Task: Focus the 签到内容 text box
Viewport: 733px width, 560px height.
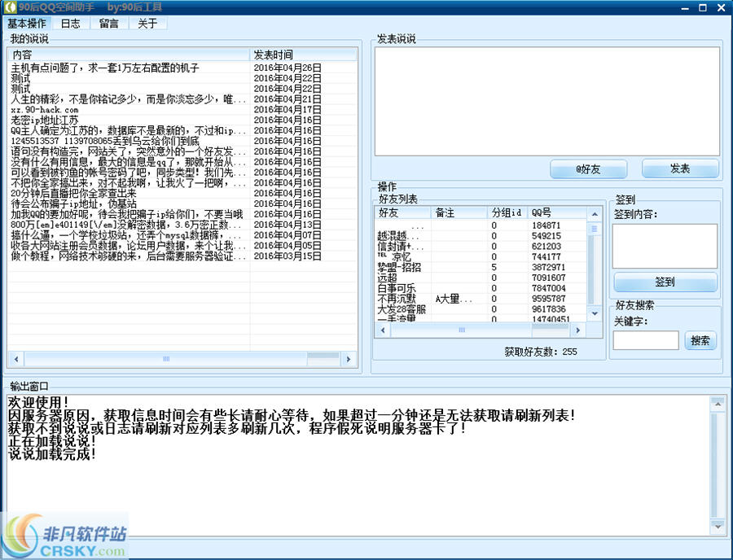Action: [x=665, y=246]
